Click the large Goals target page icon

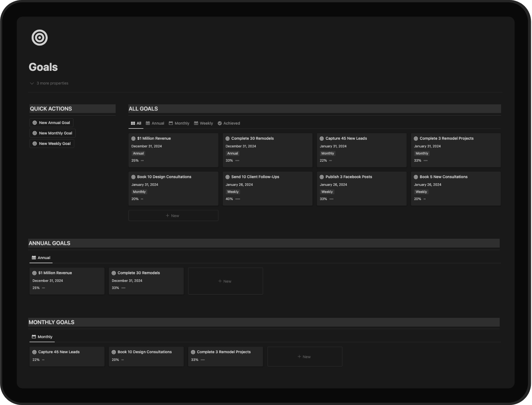(39, 38)
